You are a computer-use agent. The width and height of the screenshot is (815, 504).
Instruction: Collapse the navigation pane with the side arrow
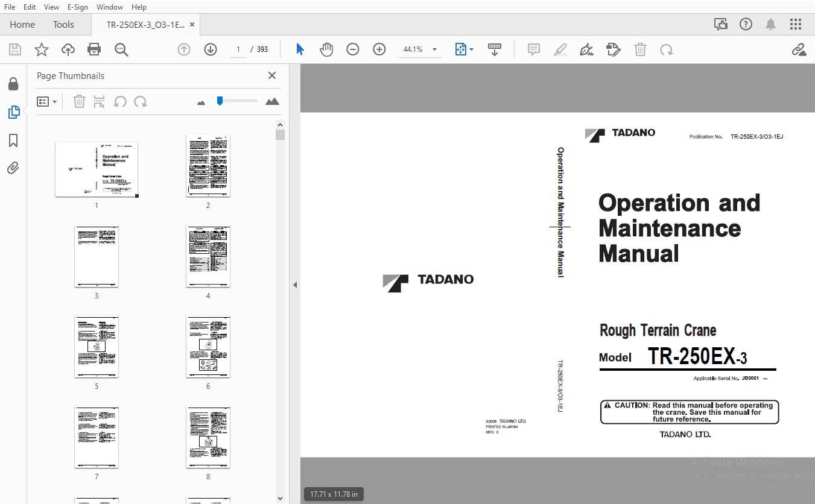pos(295,285)
